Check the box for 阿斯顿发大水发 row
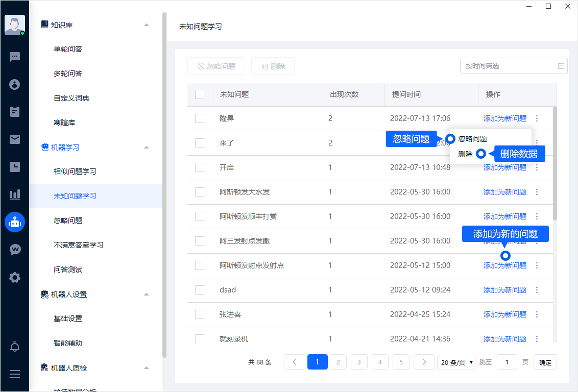This screenshot has width=578, height=392. [200, 192]
